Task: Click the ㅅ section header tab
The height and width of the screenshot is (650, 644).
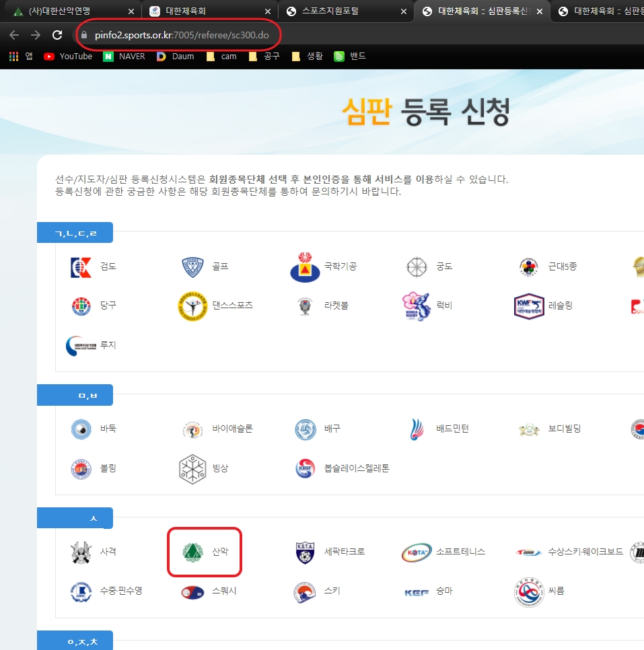Action: coord(75,518)
